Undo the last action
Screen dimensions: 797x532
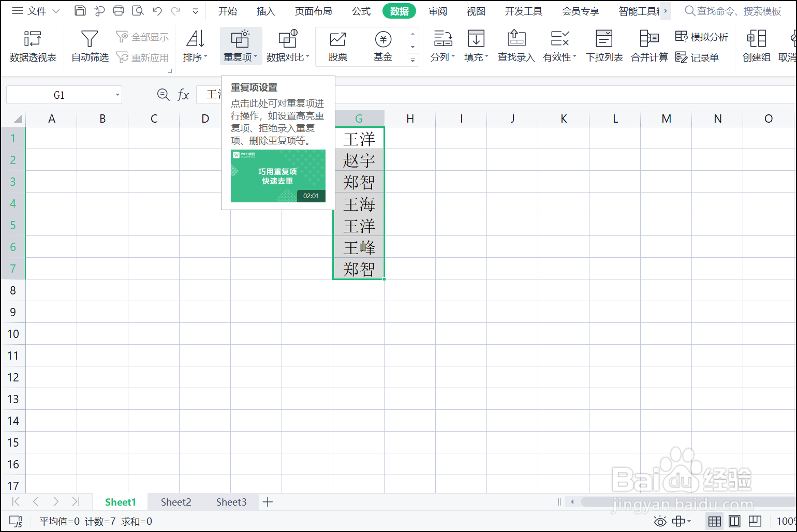pos(157,10)
